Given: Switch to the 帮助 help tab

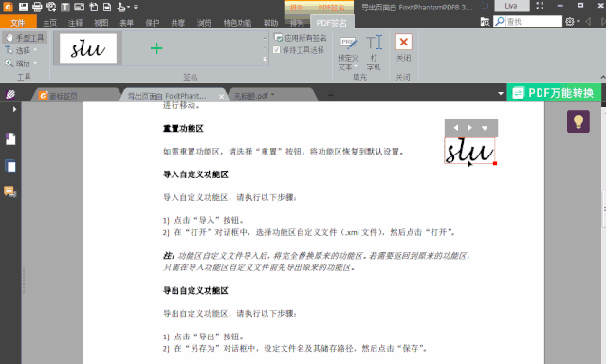Looking at the screenshot, I should (270, 23).
